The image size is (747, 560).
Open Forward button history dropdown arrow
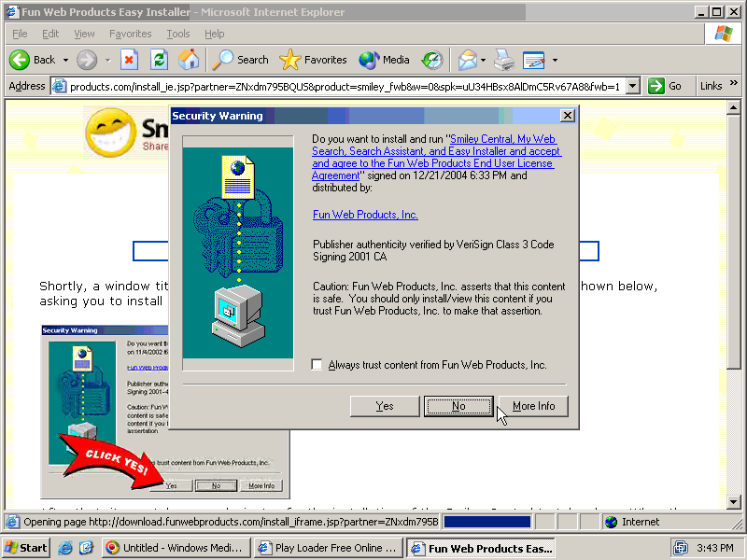pyautogui.click(x=107, y=60)
